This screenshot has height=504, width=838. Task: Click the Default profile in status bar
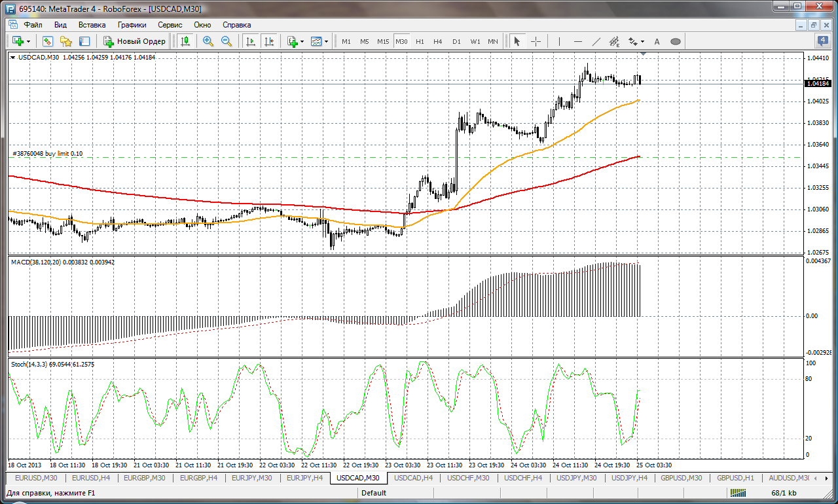click(373, 493)
